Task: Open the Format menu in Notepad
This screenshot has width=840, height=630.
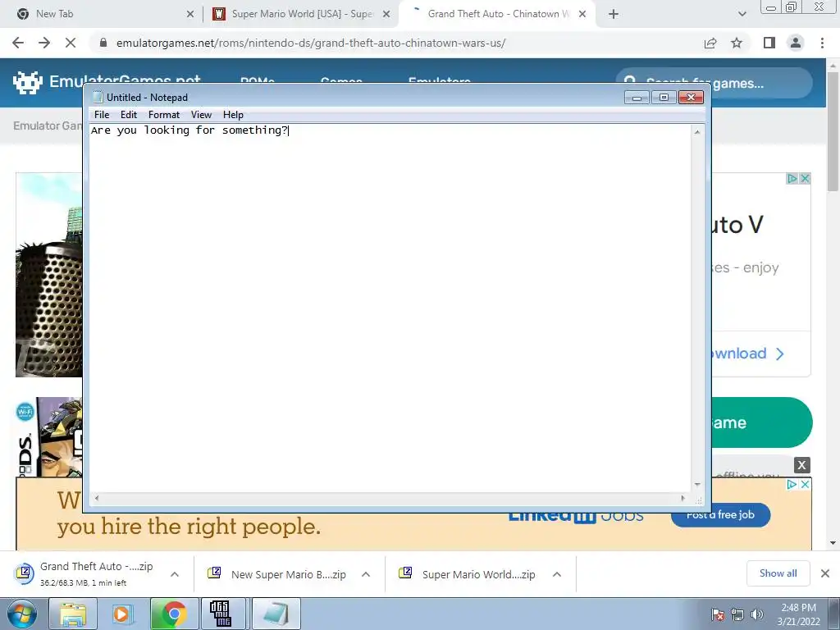Action: 164,115
